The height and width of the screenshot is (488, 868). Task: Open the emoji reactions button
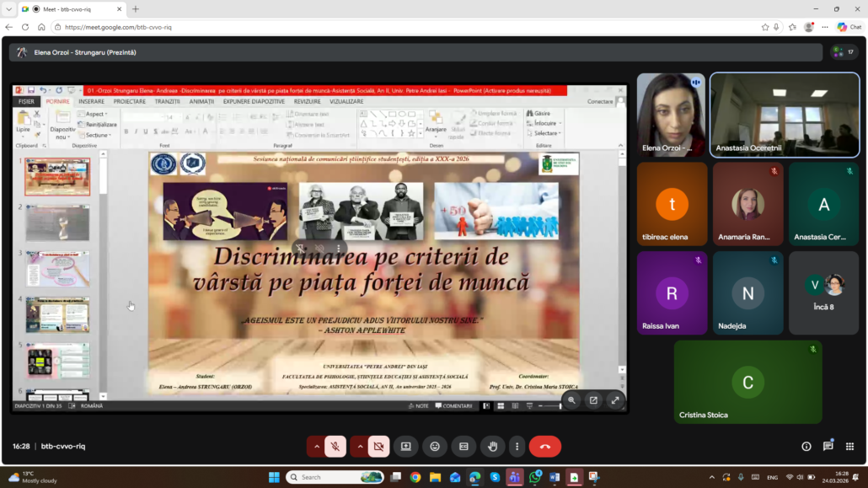pyautogui.click(x=435, y=447)
